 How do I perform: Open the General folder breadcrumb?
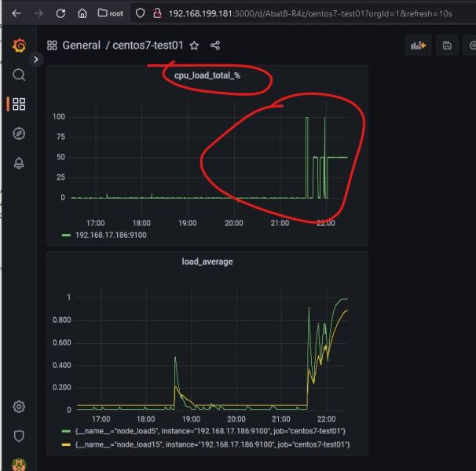[82, 46]
